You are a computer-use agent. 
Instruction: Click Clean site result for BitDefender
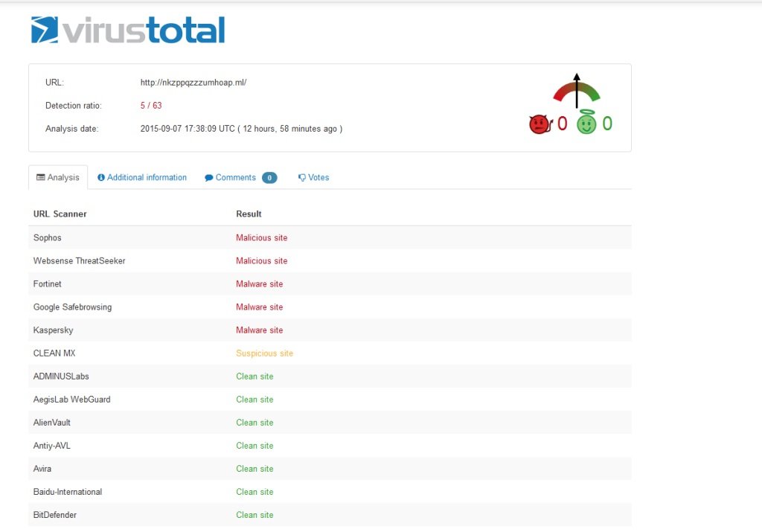pyautogui.click(x=254, y=515)
